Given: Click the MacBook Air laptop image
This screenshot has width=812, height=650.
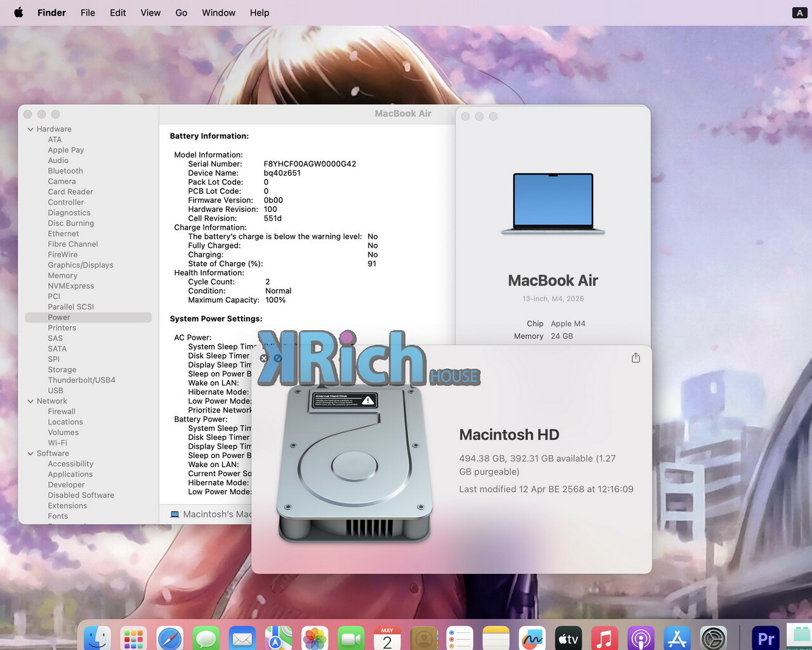Looking at the screenshot, I should [553, 204].
